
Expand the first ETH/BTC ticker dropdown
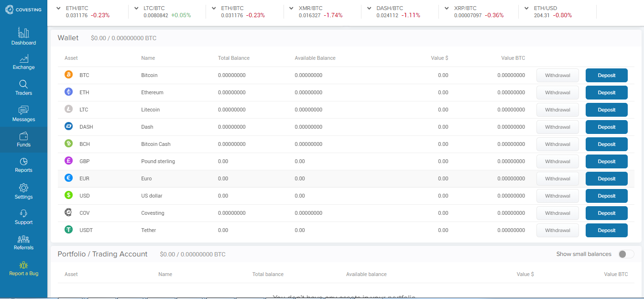[59, 8]
